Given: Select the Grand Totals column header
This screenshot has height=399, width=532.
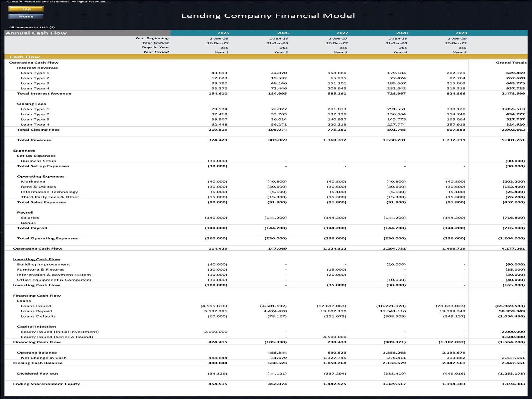Looking at the screenshot, I should tap(511, 63).
